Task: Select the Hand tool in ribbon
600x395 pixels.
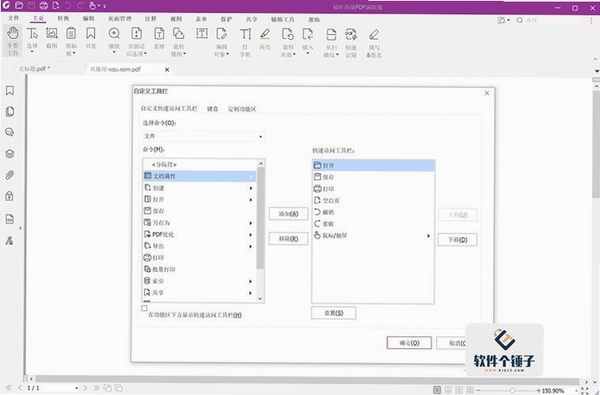Action: (13, 41)
